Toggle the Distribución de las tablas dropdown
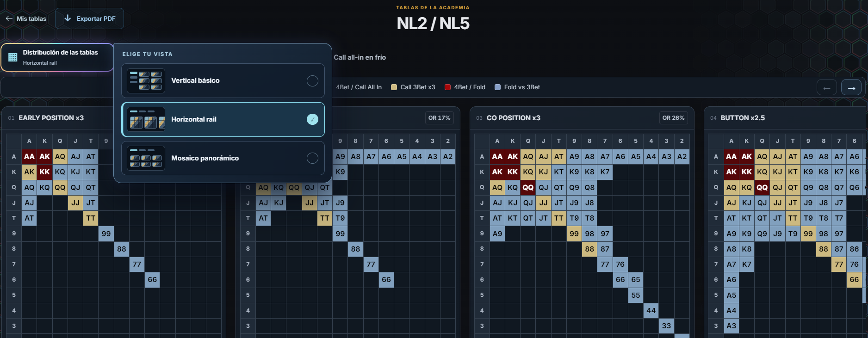Screen dimensions: 868x338 click(x=57, y=57)
